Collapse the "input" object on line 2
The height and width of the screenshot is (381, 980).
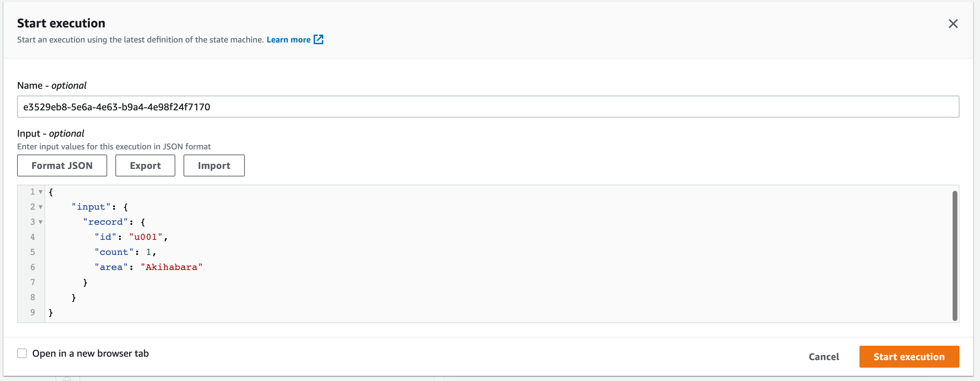(40, 207)
